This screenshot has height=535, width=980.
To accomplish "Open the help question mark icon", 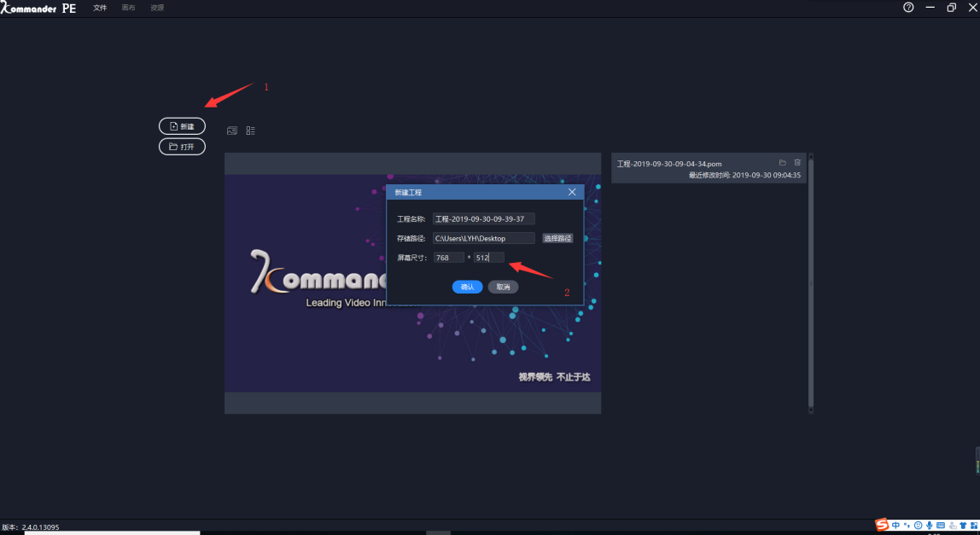I will 908,8.
